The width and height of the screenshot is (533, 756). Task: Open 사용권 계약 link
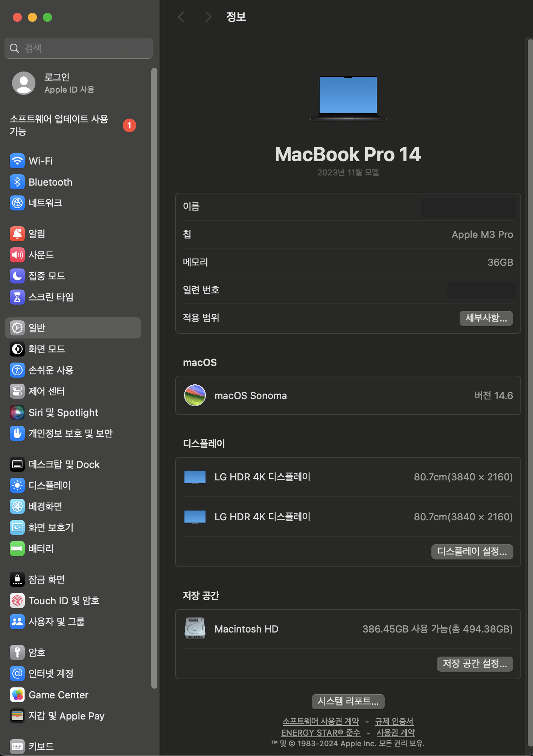point(396,733)
